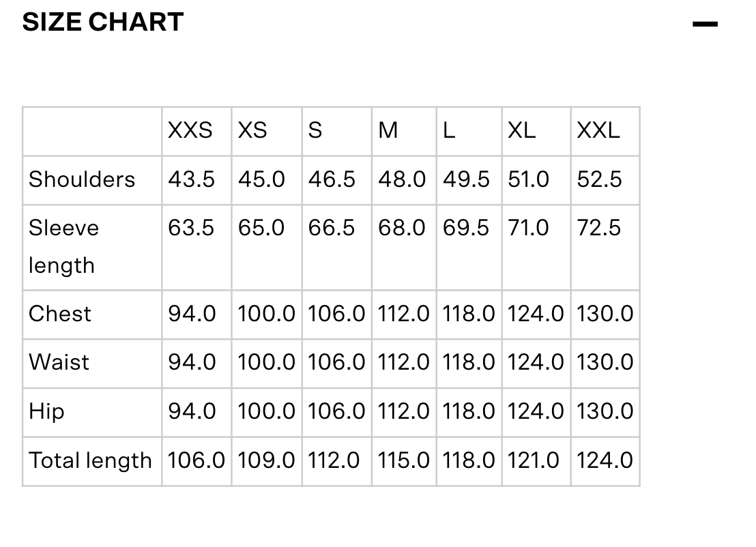Click the Chest row label
Screen dimensions: 756x547
pos(60,314)
